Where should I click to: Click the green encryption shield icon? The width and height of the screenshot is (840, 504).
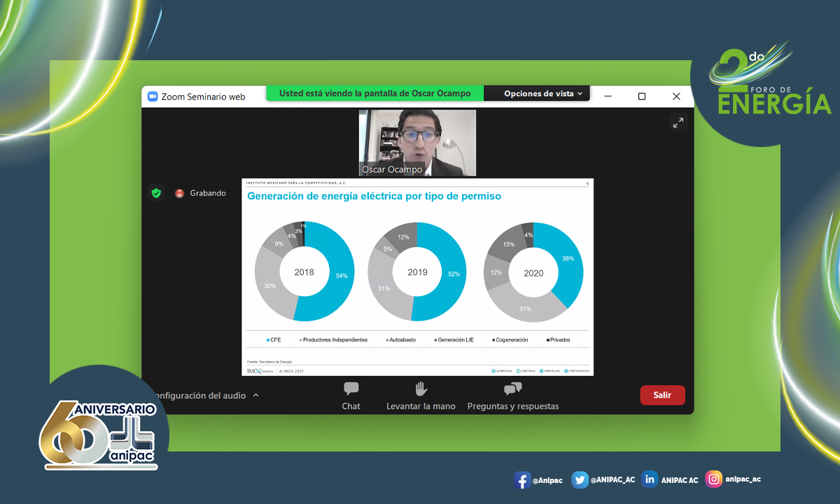click(156, 193)
